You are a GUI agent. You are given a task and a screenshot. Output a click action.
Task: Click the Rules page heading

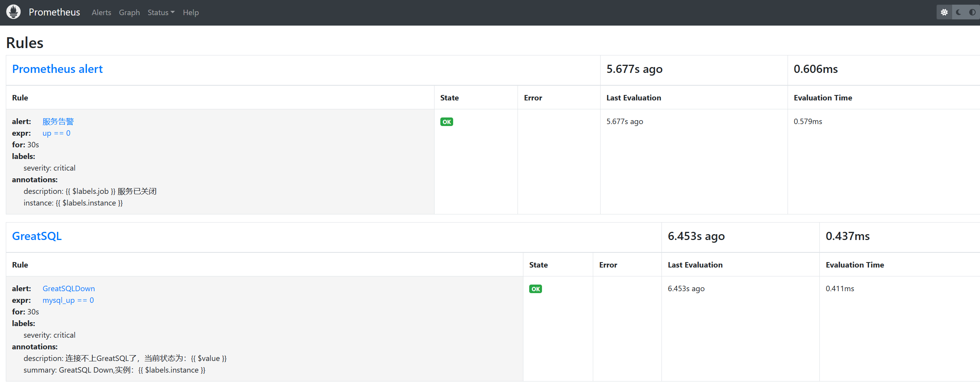point(25,43)
